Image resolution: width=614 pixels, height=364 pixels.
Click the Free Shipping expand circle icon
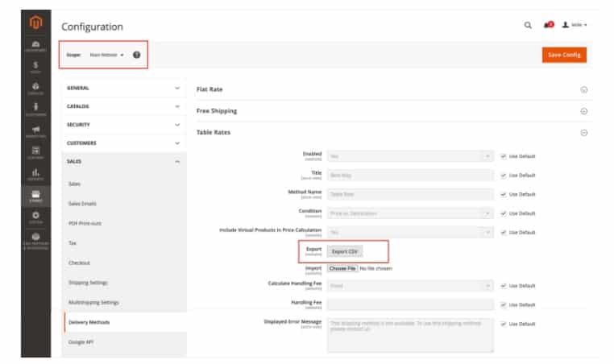coord(583,111)
